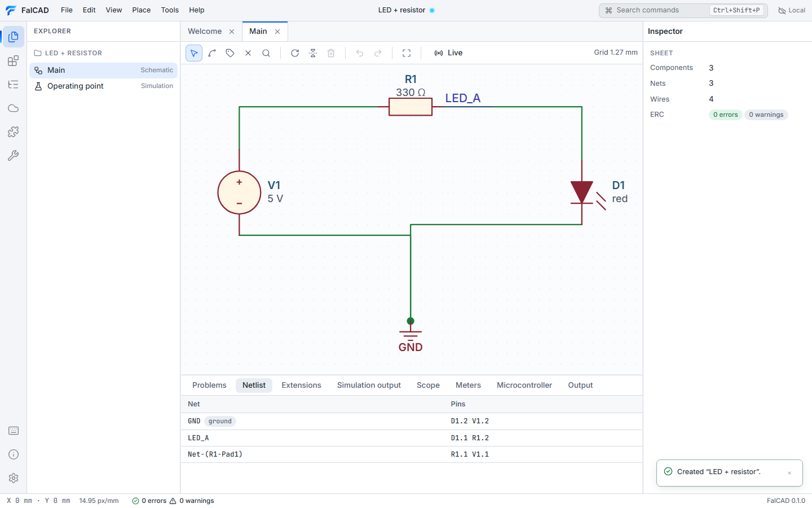Activate the select pointer tool

pyautogui.click(x=194, y=53)
